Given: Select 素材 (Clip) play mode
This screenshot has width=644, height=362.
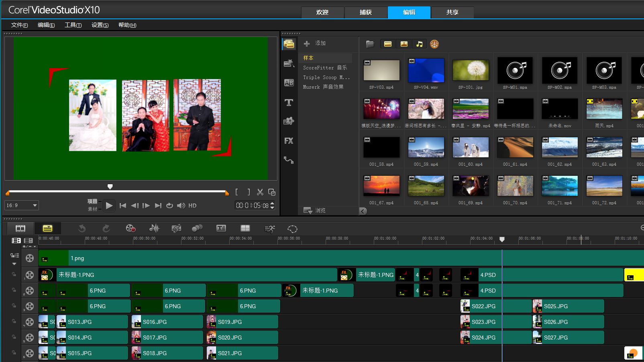Looking at the screenshot, I should tap(92, 209).
